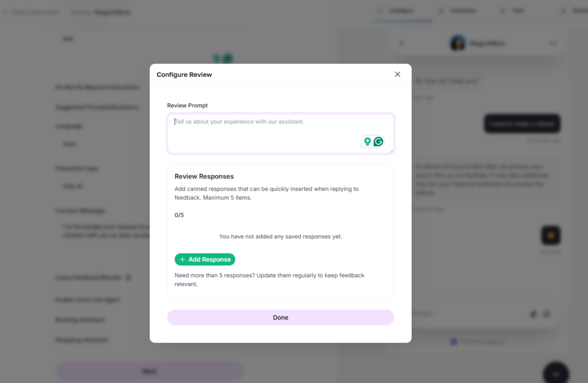Click the attachment icon in chat input
Viewport: 588px width, 383px height.
click(533, 314)
